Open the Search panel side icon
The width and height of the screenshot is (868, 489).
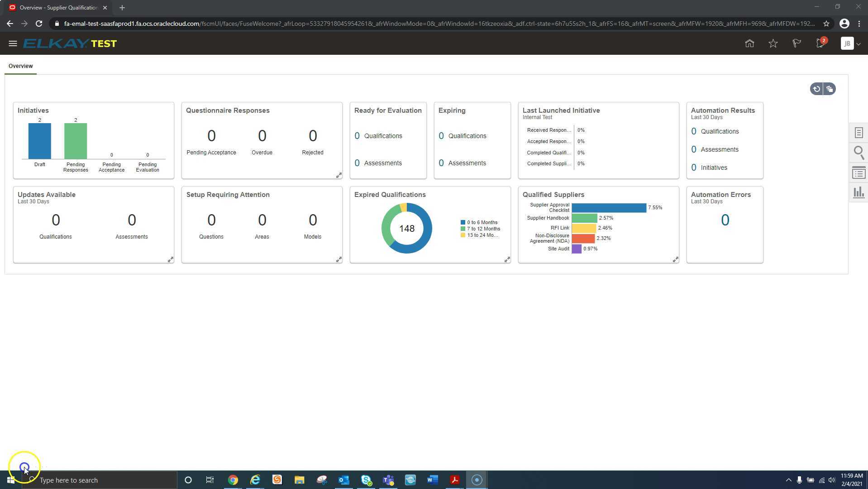pyautogui.click(x=858, y=153)
